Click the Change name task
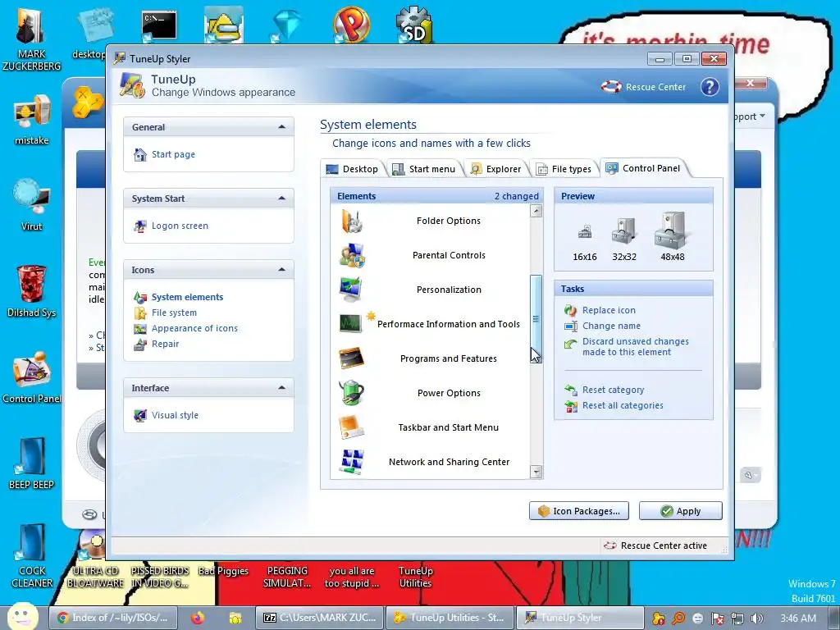The image size is (840, 630). (x=611, y=326)
